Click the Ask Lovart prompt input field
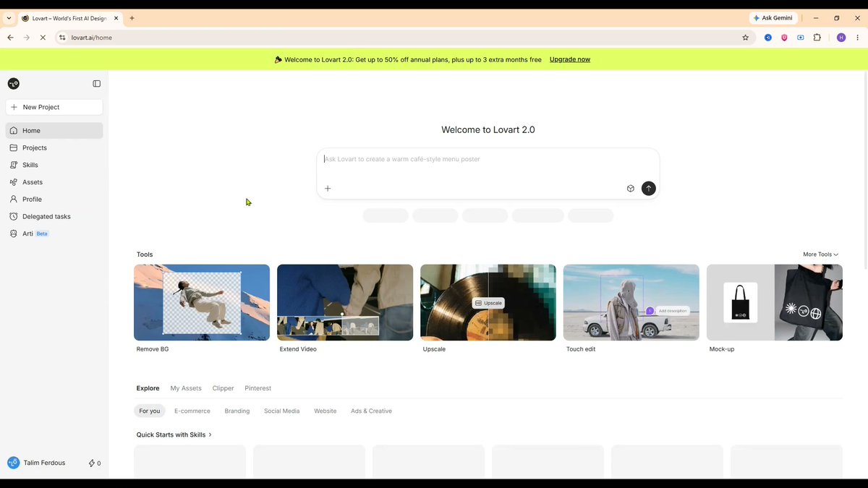Screen dimensions: 868x488 tap(488, 159)
